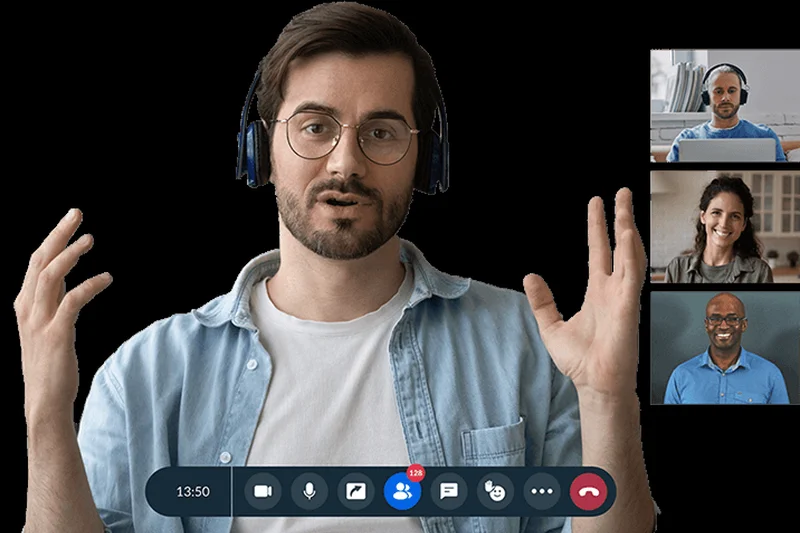This screenshot has width=800, height=533.
Task: Open the participants list
Action: tap(402, 491)
